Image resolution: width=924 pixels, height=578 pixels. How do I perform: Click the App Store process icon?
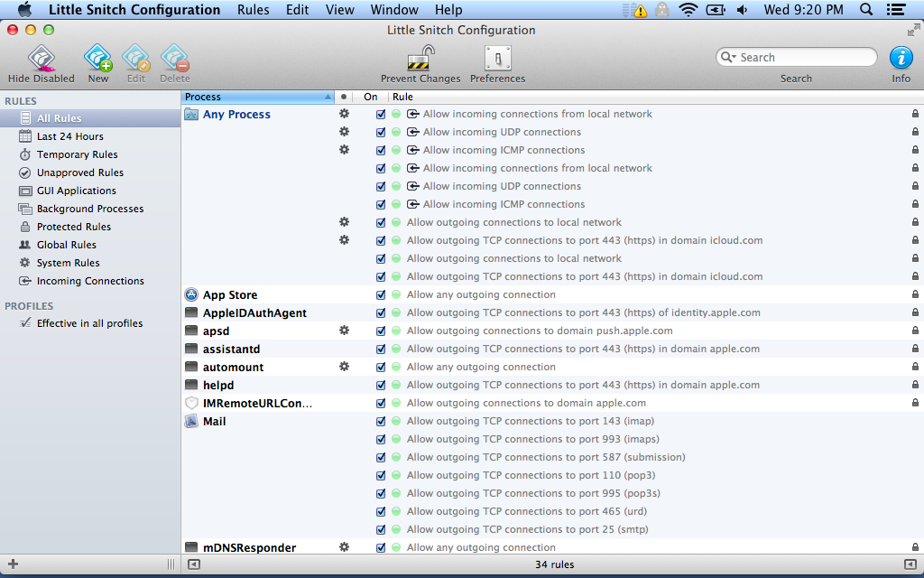(x=191, y=294)
